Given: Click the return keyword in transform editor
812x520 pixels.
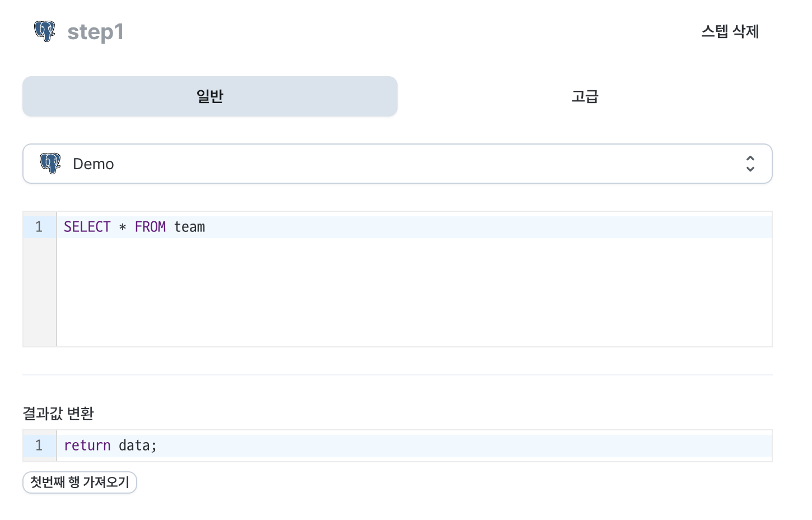Looking at the screenshot, I should [x=87, y=445].
